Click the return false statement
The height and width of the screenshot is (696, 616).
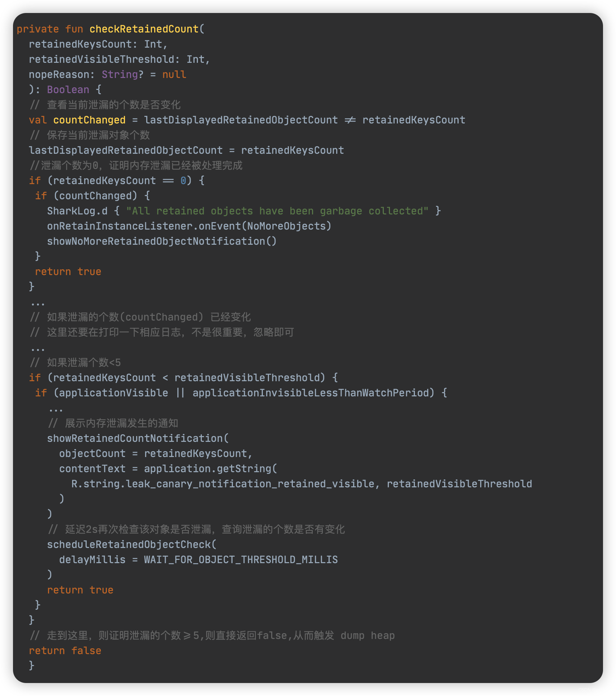tap(65, 651)
